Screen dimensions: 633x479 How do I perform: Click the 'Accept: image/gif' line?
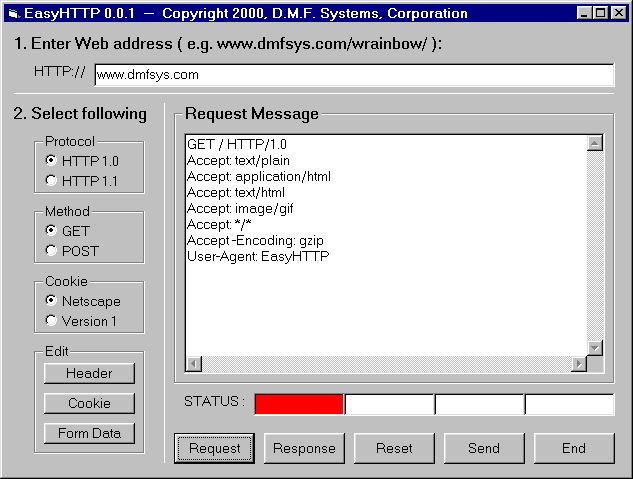[x=240, y=209]
